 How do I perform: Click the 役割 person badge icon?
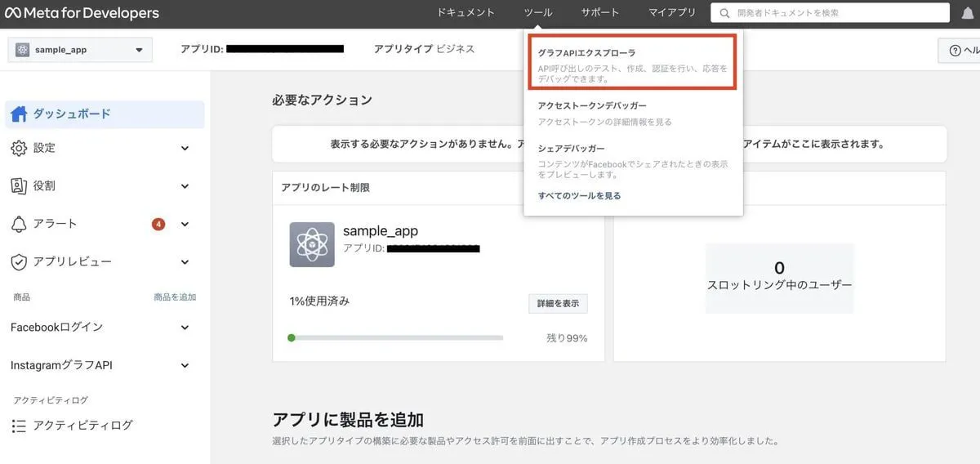click(20, 185)
